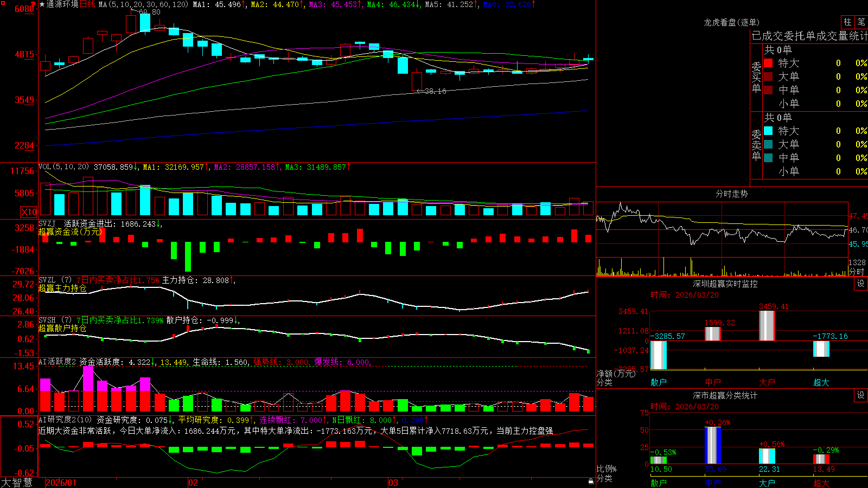Click the 日线 period label in the chart header

(x=87, y=4)
